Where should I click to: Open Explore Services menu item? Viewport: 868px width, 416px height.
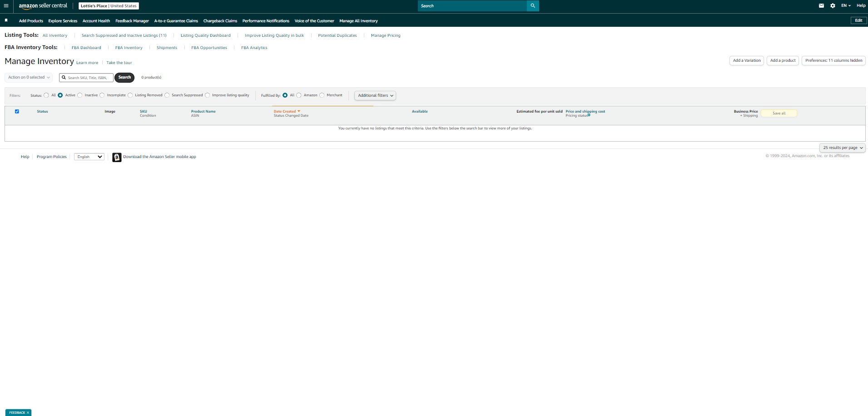tap(63, 21)
